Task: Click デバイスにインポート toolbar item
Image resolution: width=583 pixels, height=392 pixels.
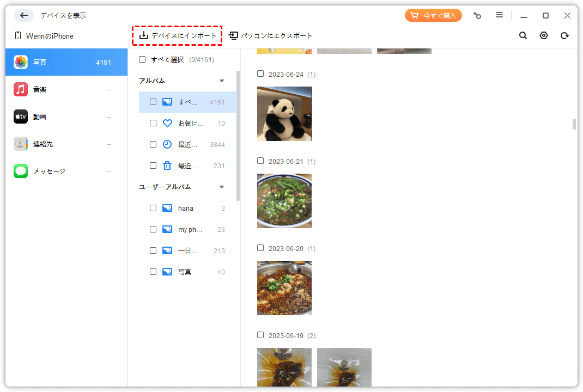Action: 177,35
